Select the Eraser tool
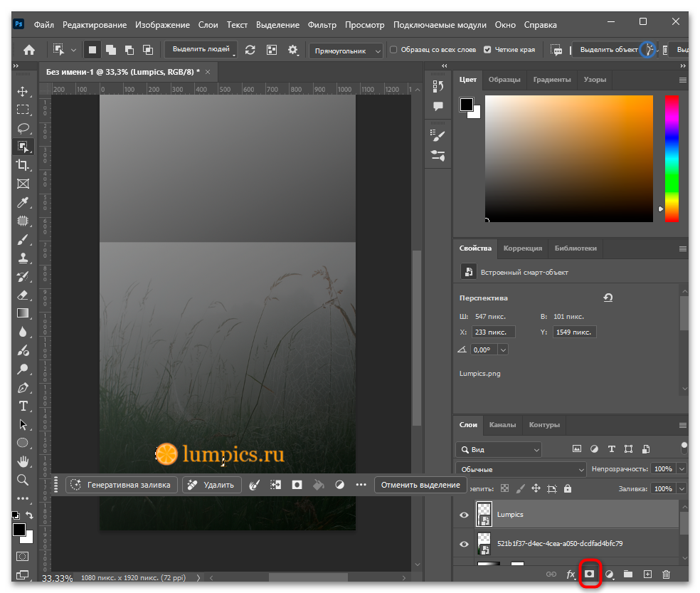The image size is (700, 593). tap(23, 295)
